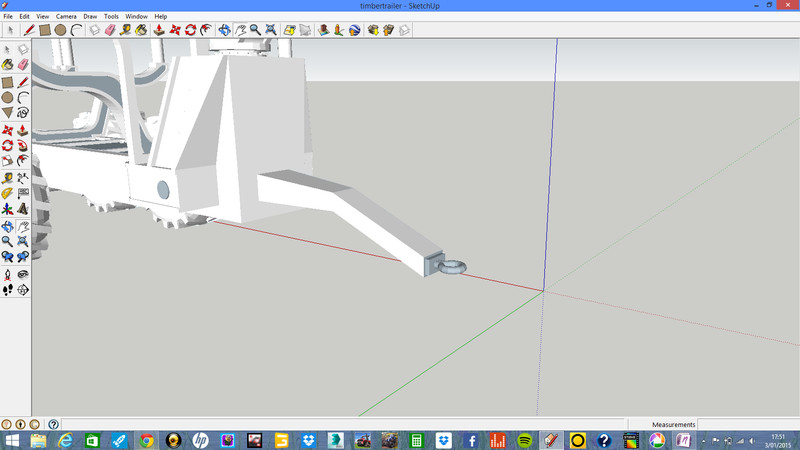The image size is (800, 450).
Task: Choose the Section Plane tool
Action: pyautogui.click(x=23, y=290)
